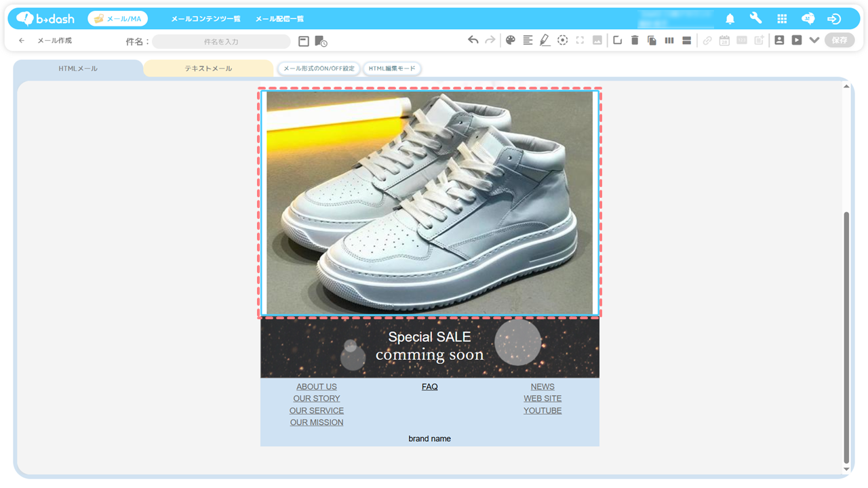Expand the toolbar chevron dropdown
868x488 pixels.
click(814, 40)
